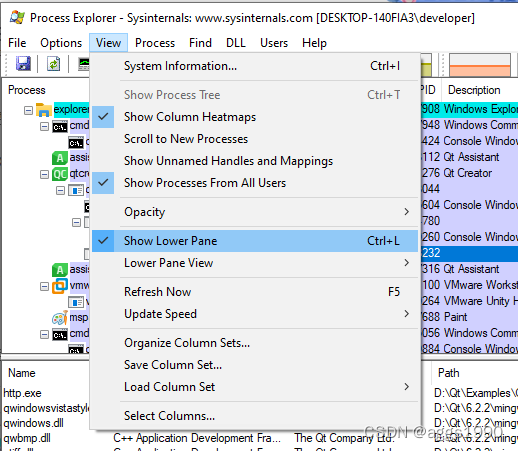The image size is (518, 451).
Task: Choose System Information... menu entry
Action: (255, 66)
